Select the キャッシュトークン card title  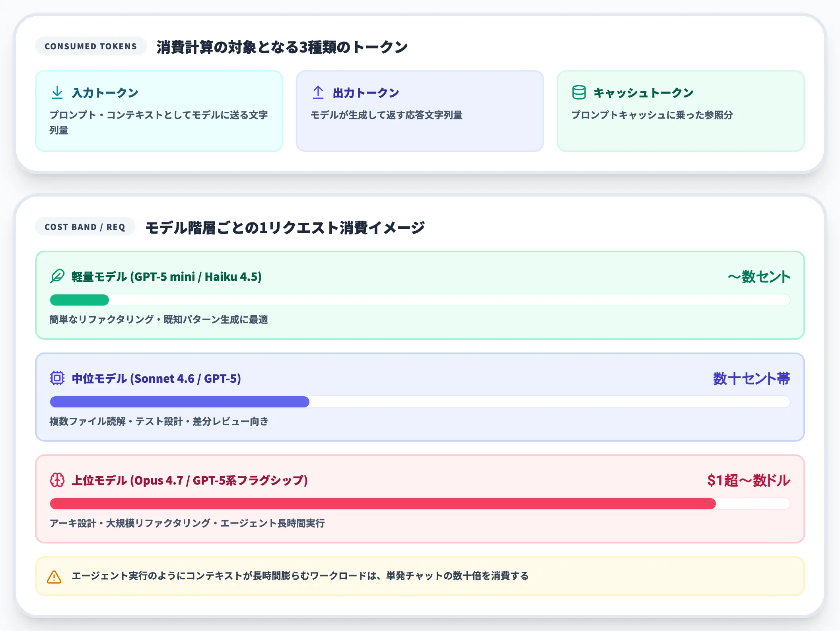click(x=644, y=93)
